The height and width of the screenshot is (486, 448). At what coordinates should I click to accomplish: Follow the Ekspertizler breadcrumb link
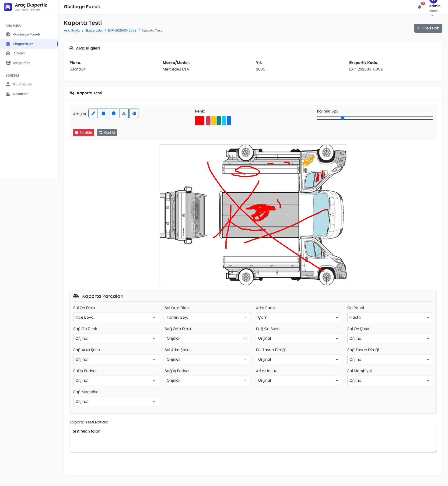coord(94,30)
